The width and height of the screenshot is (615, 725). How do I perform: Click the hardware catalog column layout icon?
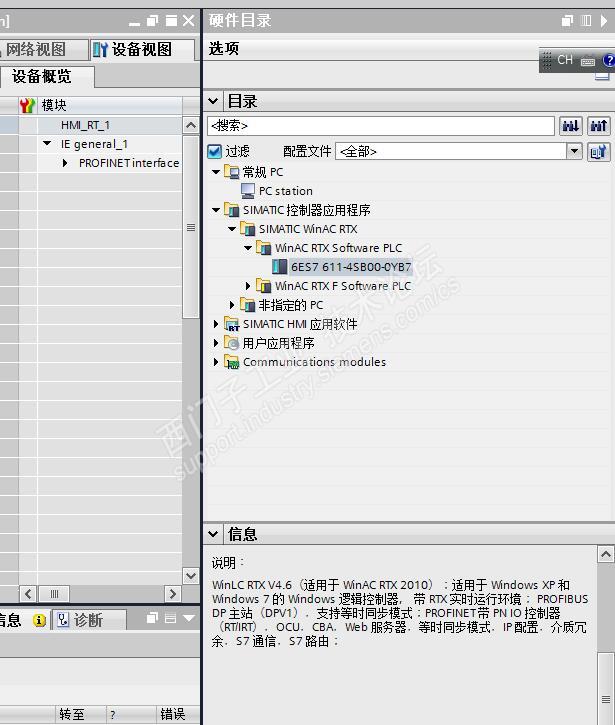tap(586, 20)
